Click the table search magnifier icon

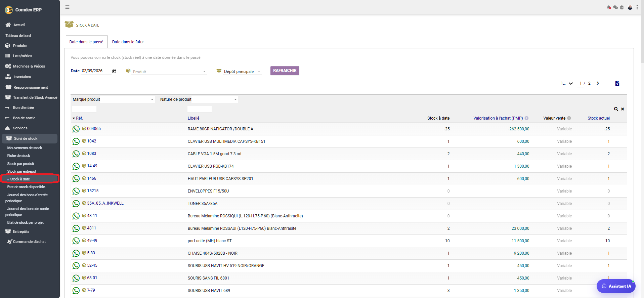(616, 109)
